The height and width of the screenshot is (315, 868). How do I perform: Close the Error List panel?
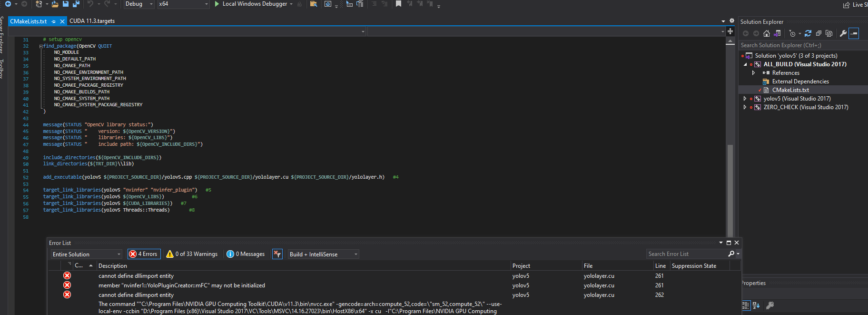(737, 243)
